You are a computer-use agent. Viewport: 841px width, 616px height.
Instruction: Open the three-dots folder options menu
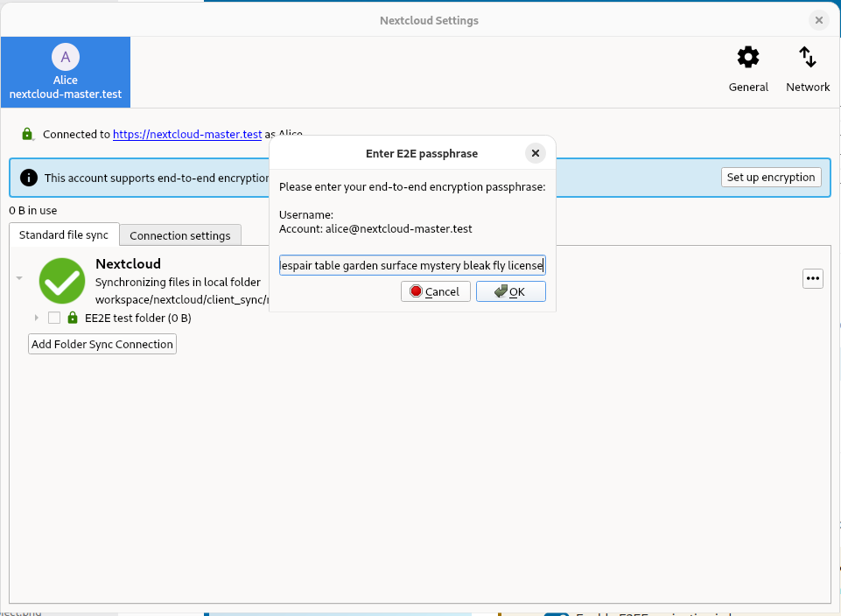[813, 278]
